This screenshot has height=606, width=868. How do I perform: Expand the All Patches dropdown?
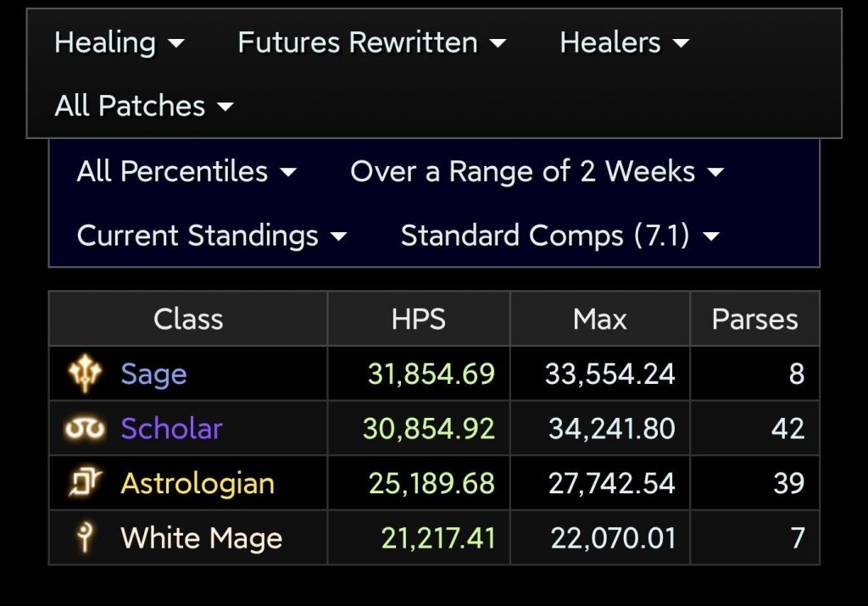(x=143, y=106)
